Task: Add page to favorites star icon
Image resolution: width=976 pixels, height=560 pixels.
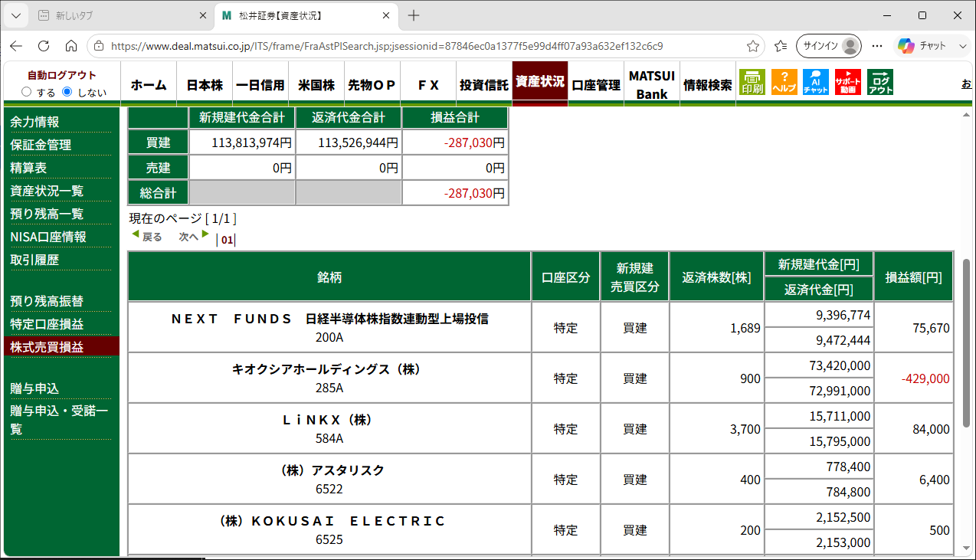Action: 753,46
